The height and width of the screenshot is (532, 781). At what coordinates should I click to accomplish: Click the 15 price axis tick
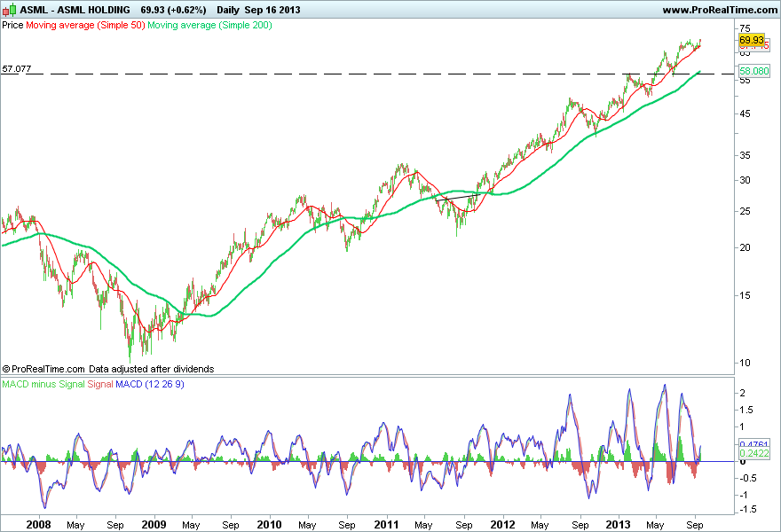pyautogui.click(x=745, y=295)
